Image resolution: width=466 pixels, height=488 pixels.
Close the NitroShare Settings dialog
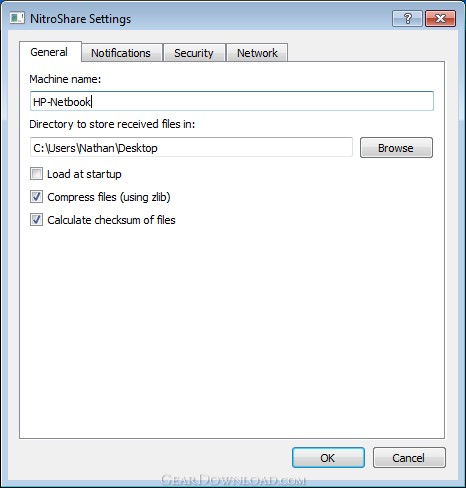coord(440,18)
